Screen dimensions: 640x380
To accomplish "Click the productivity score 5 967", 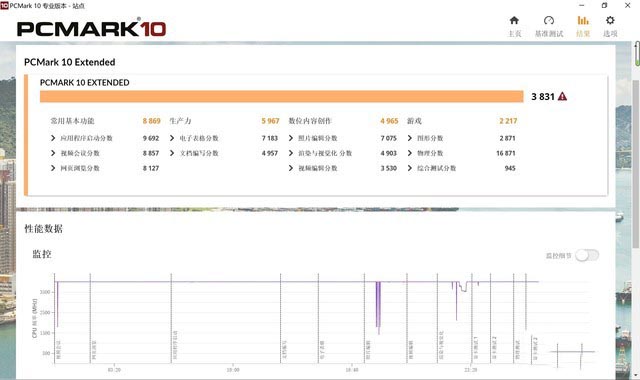I will [x=270, y=121].
